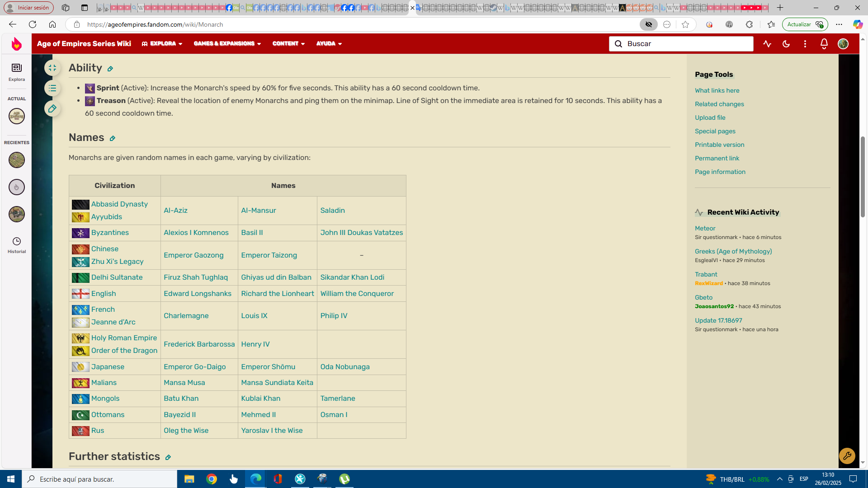Show hidden system tray icons chevron
868x488 pixels.
click(779, 479)
